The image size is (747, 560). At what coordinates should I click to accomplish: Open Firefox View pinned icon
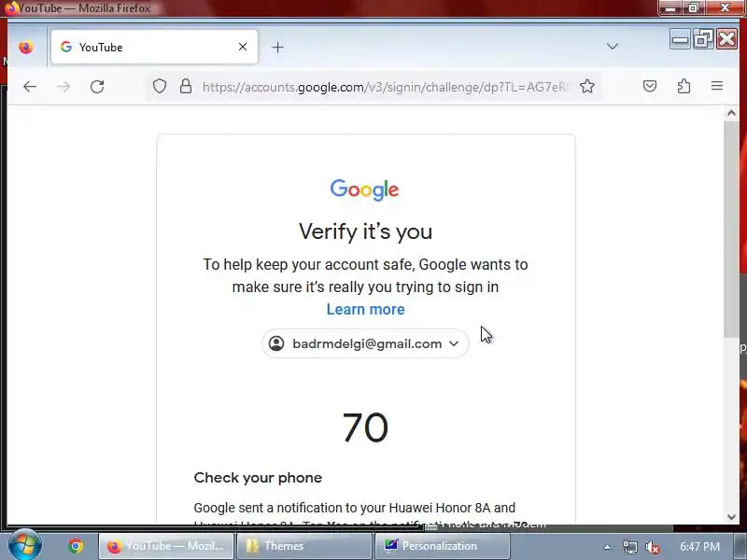26,48
